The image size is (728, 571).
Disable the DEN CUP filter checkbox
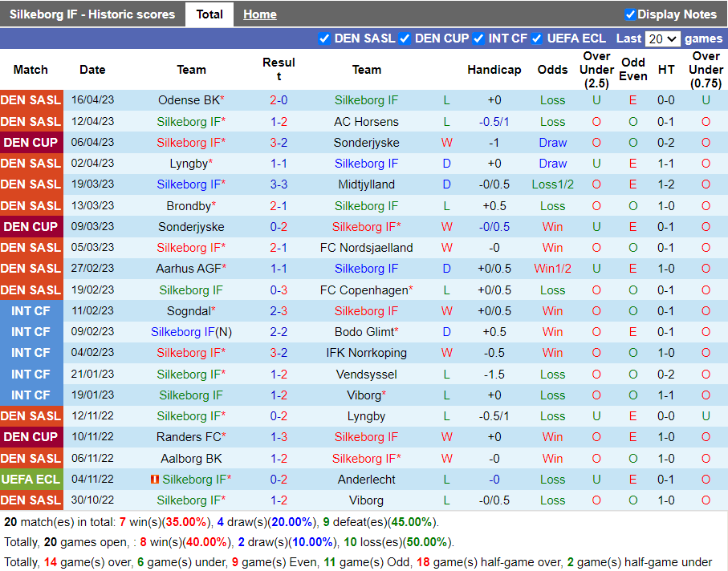(x=405, y=38)
